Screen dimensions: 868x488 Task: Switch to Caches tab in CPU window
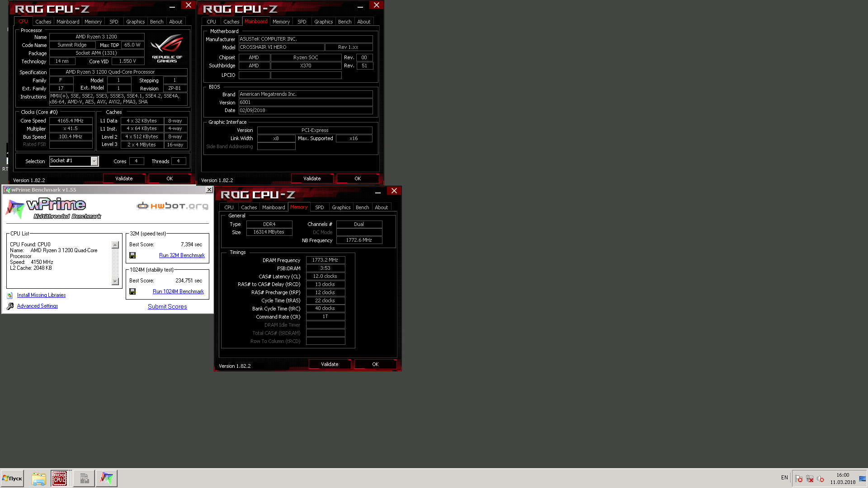(43, 22)
